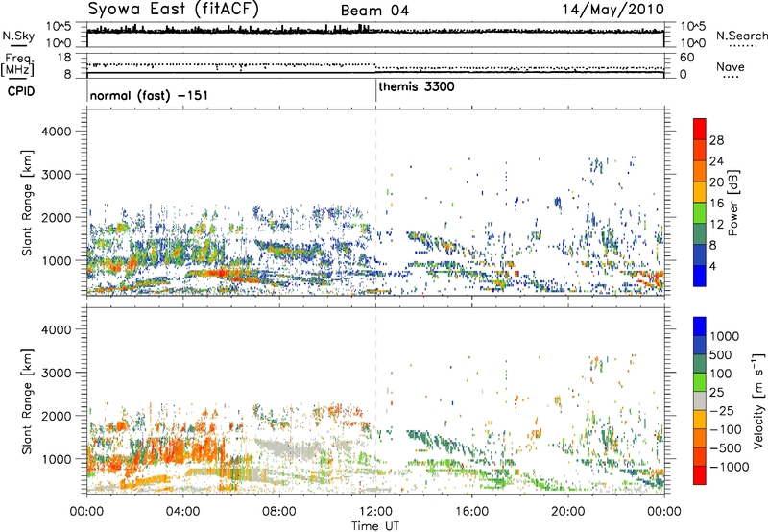Select the "16" value on the power scale
The image size is (768, 532).
click(716, 204)
